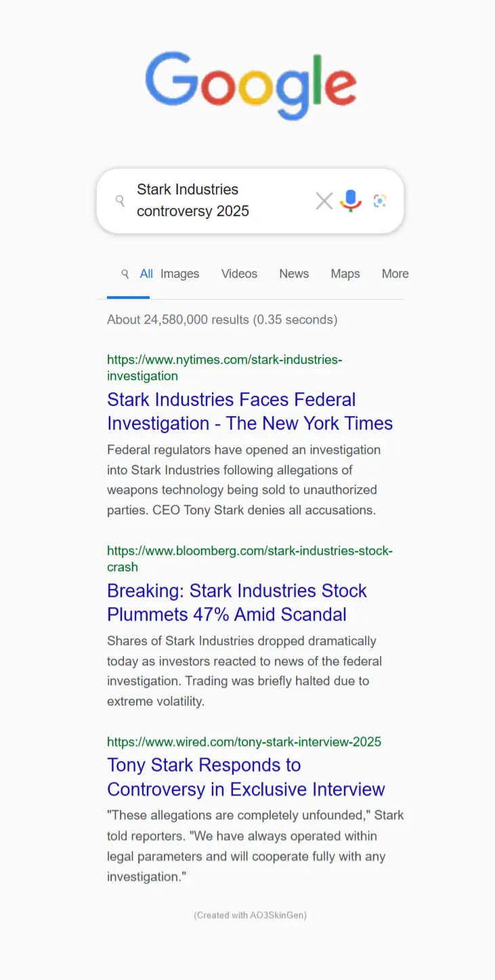Click the small search icon beside All tab
Image resolution: width=495 pixels, height=980 pixels.
coord(125,274)
